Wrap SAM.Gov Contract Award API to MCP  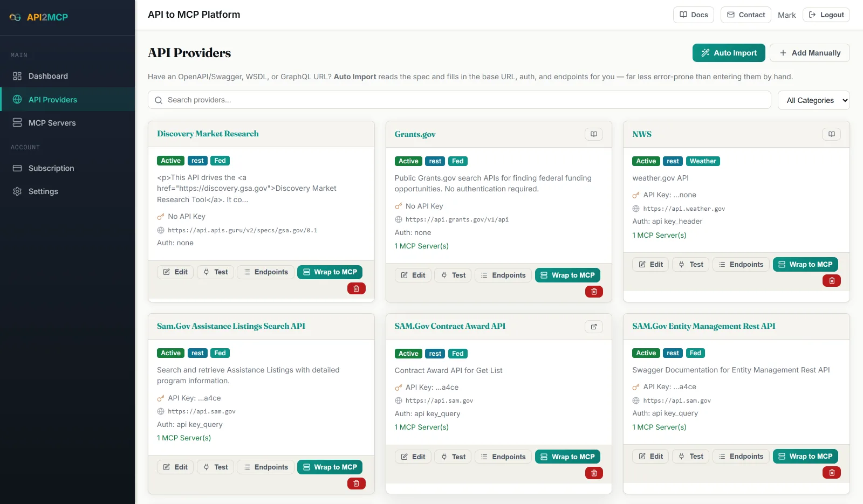567,457
